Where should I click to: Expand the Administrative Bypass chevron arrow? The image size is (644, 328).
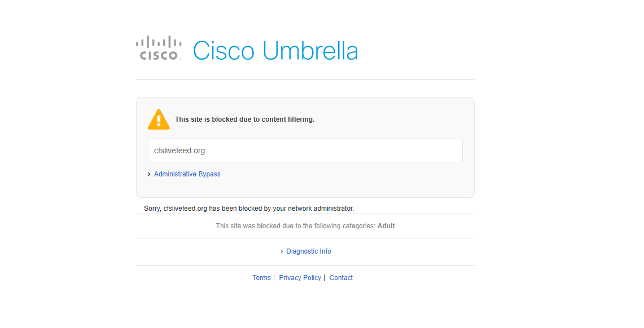[149, 174]
